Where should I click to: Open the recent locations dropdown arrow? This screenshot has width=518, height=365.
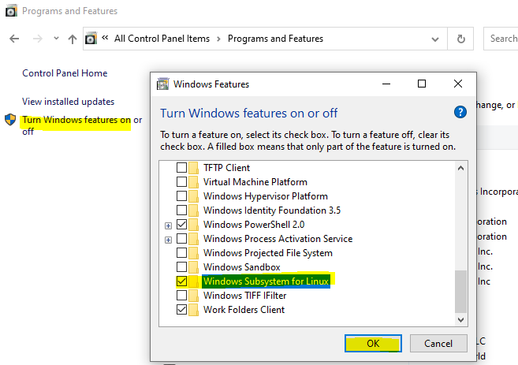(x=56, y=39)
